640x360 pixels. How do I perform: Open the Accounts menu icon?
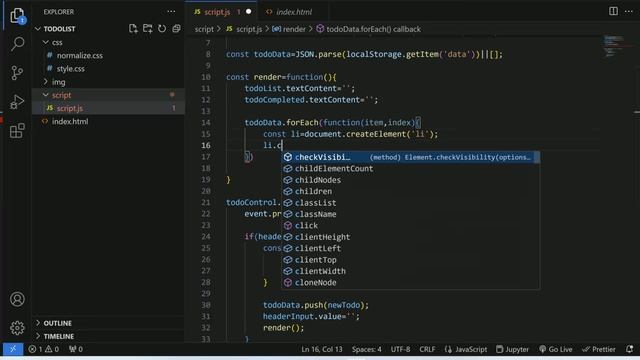pos(17,299)
